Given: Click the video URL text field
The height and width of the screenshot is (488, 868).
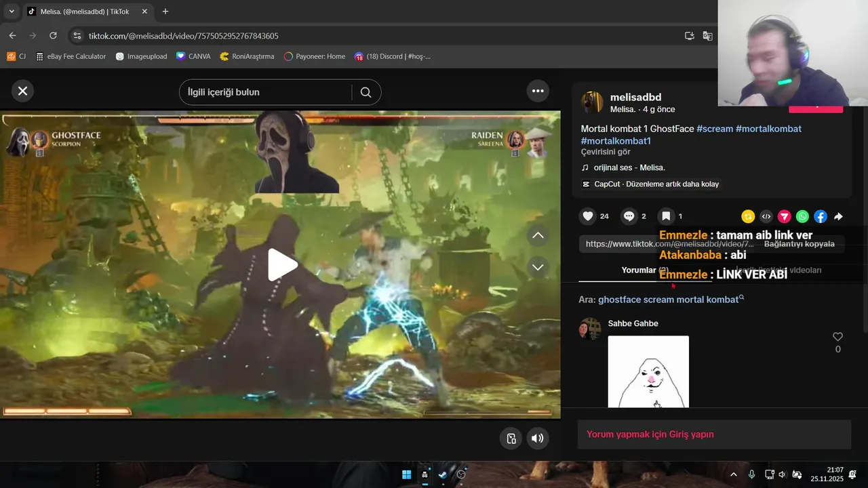Looking at the screenshot, I should [x=669, y=244].
